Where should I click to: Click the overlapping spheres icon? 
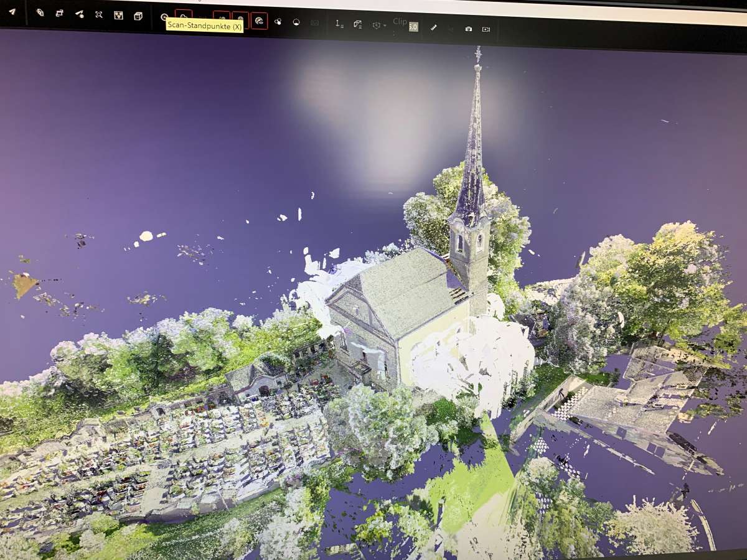[x=278, y=21]
